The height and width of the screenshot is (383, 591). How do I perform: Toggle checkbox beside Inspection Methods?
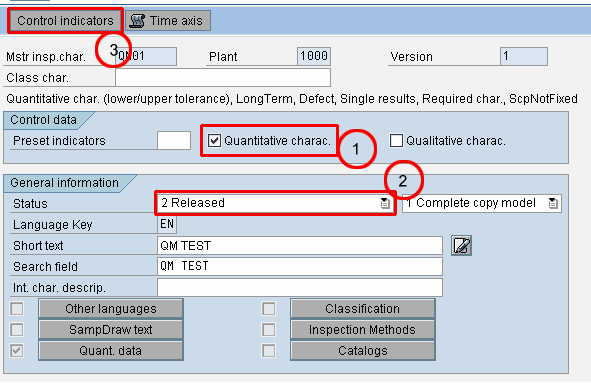268,330
